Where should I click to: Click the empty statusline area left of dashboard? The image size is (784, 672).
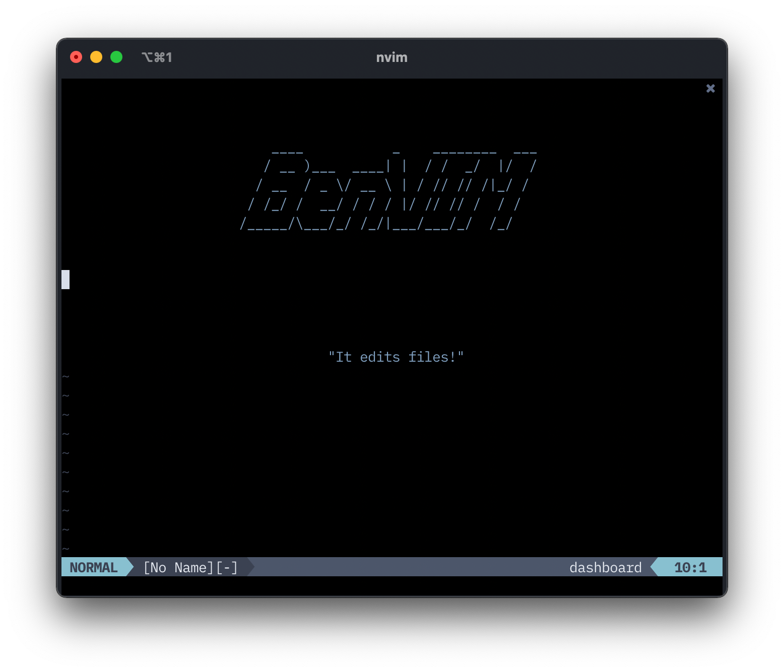pos(403,568)
